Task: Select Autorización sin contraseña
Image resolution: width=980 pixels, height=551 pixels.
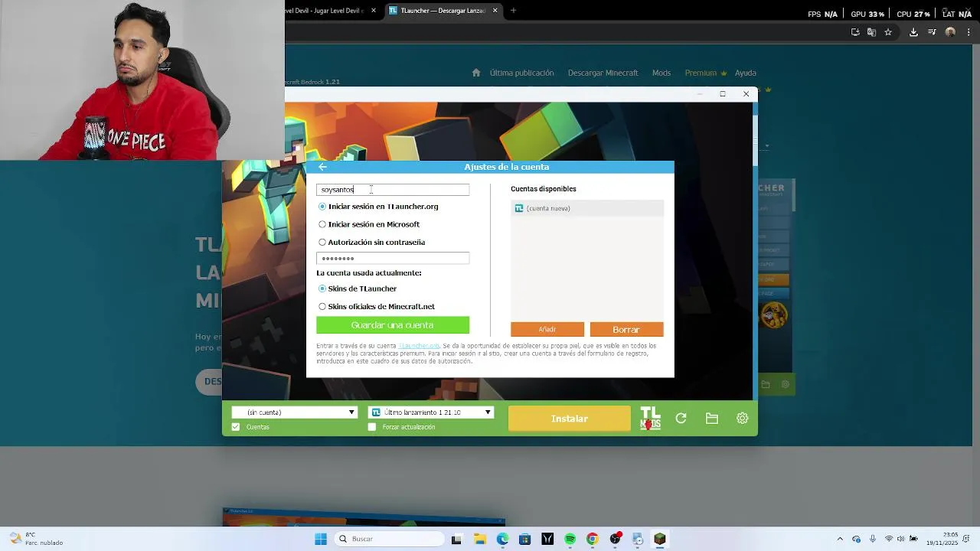Action: pyautogui.click(x=322, y=242)
